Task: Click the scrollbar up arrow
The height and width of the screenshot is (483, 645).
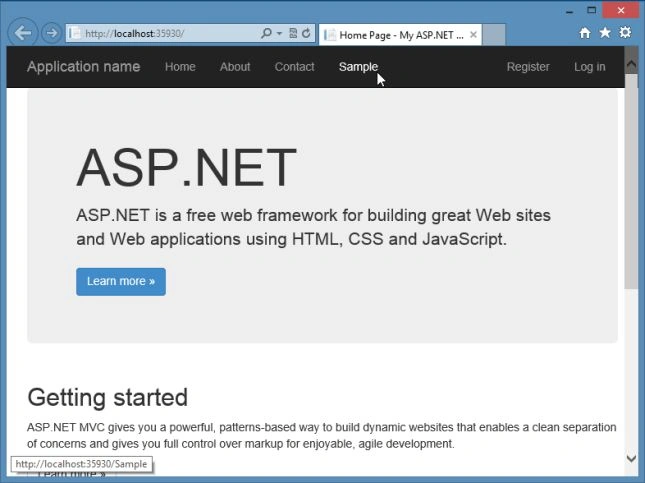Action: 631,64
